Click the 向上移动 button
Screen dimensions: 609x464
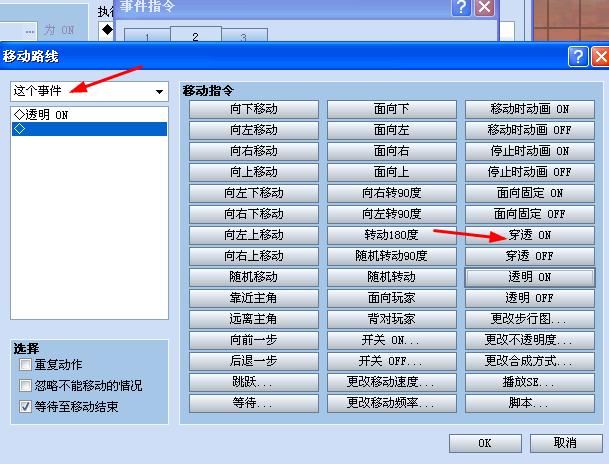pyautogui.click(x=254, y=172)
